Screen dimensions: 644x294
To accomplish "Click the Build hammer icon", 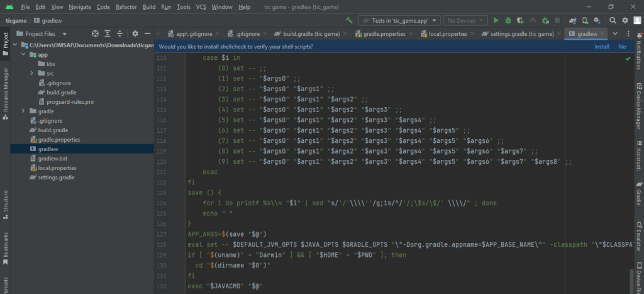I will 350,20.
